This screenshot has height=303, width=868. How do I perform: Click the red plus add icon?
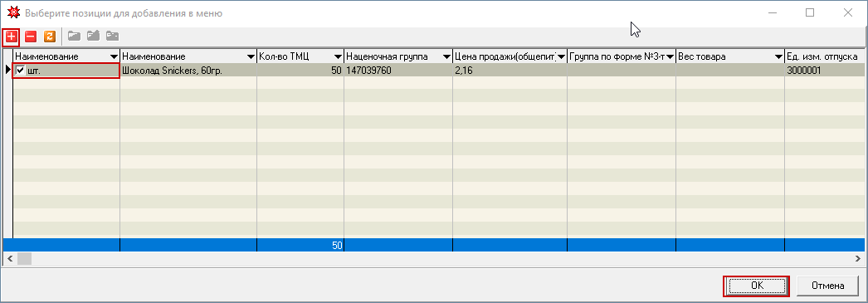(11, 37)
